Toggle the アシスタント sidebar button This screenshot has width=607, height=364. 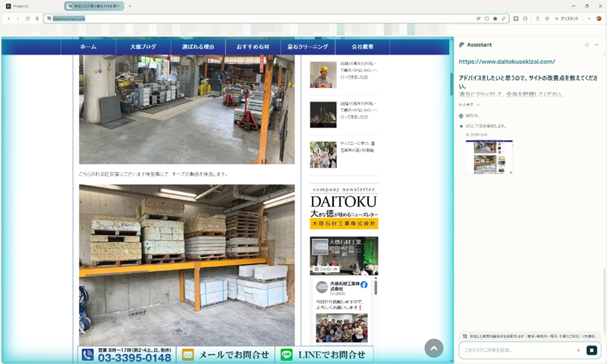(564, 18)
